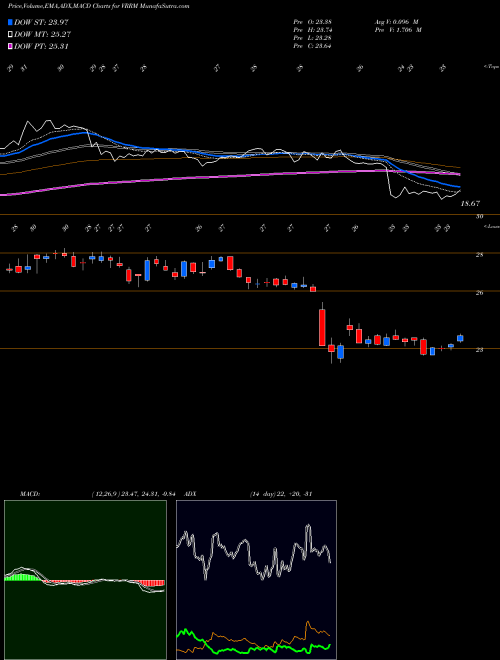Screen dimensions: 500x660
Task: Click the thick blue EMA line end point
Action: [460, 186]
